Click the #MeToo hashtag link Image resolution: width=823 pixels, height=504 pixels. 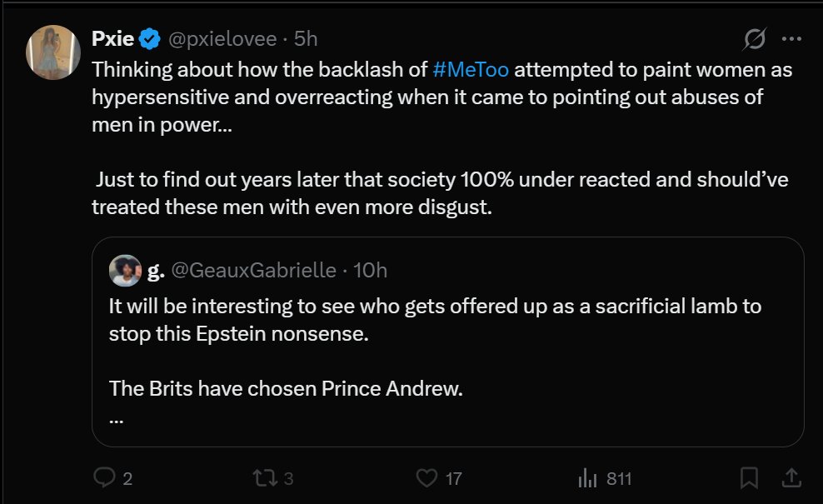pyautogui.click(x=471, y=69)
